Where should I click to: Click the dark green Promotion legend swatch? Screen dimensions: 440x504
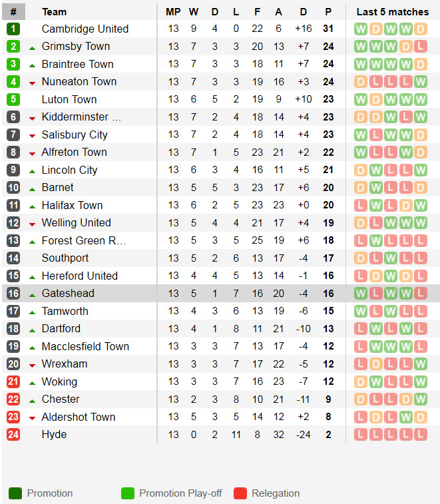(15, 493)
